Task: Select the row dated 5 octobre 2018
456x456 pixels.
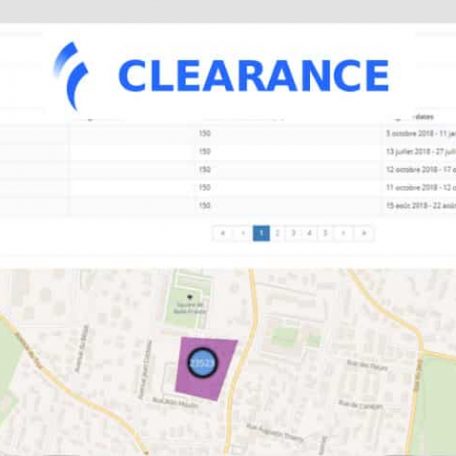Action: [x=228, y=134]
